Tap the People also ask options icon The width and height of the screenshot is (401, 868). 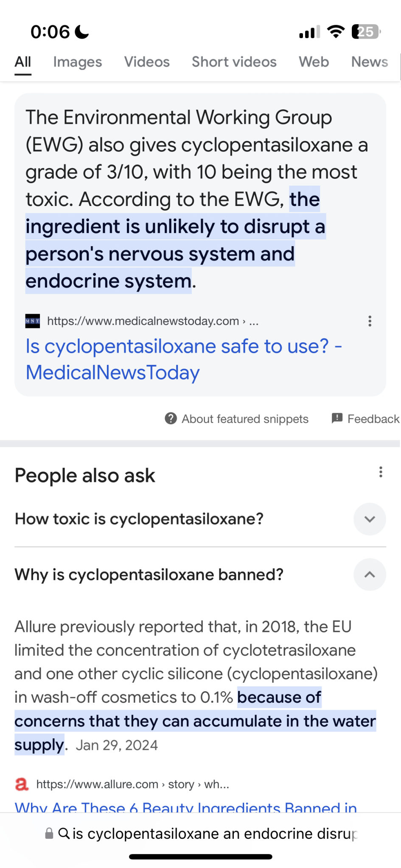pos(381,472)
